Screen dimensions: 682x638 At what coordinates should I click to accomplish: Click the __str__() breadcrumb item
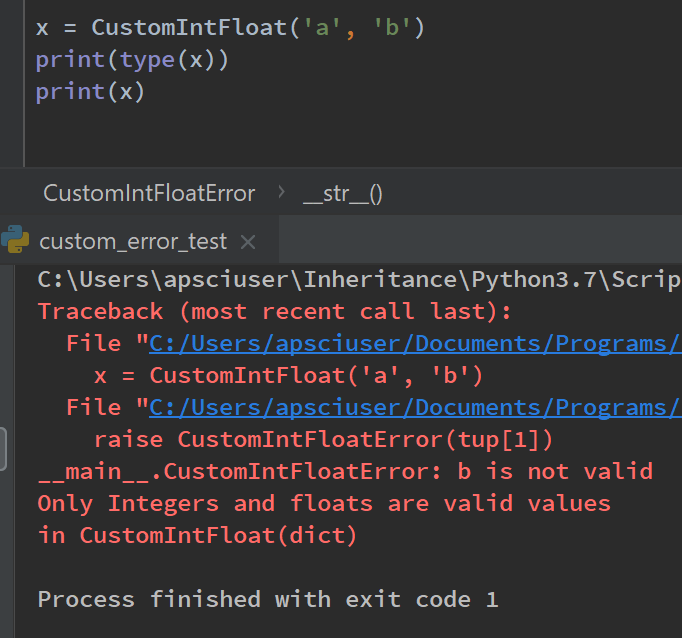click(x=342, y=193)
